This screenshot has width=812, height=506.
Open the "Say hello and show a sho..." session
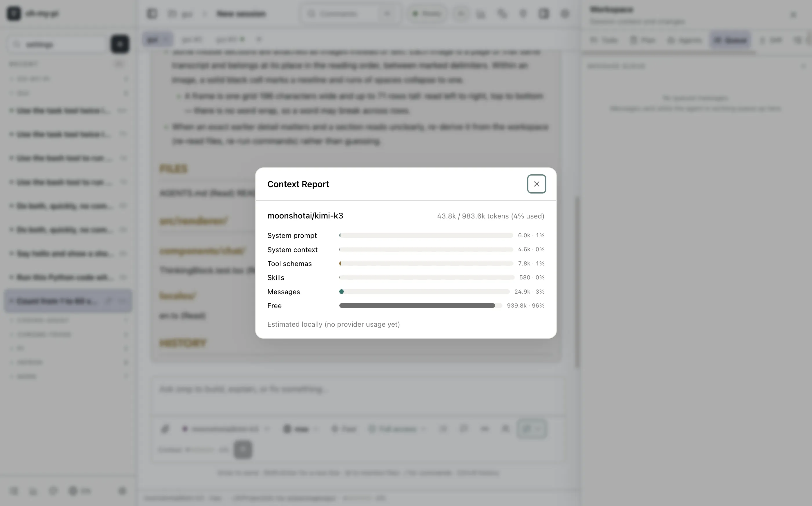pos(68,253)
